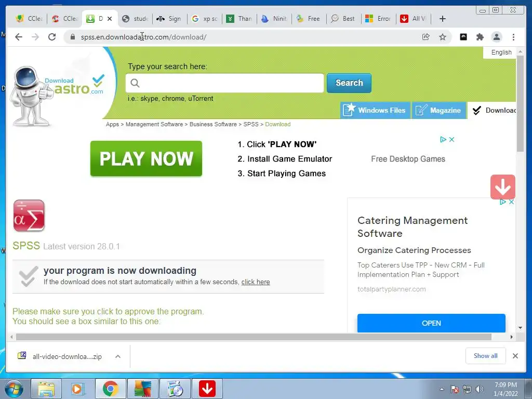Open AdChoices info on the catering ad
This screenshot has width=532, height=399.
[x=503, y=202]
